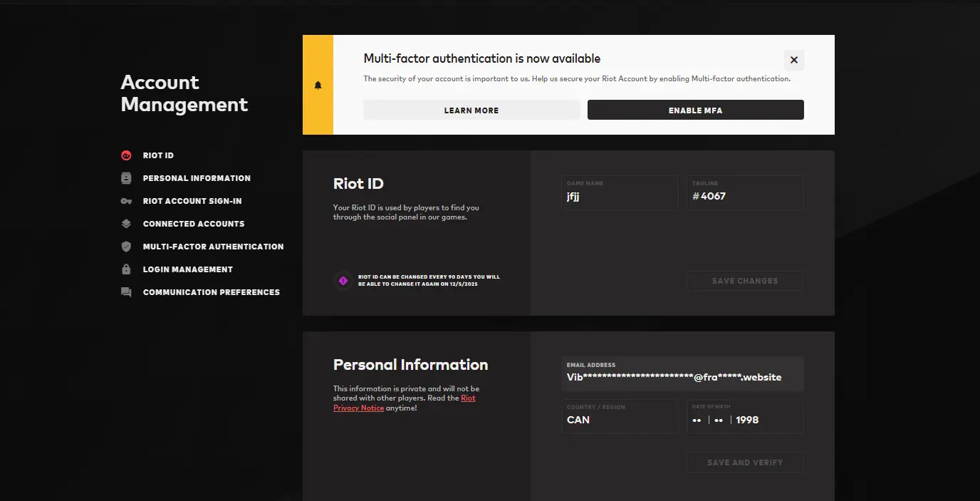Click the Login Management padlock icon
Image resolution: width=980 pixels, height=501 pixels.
coord(126,269)
